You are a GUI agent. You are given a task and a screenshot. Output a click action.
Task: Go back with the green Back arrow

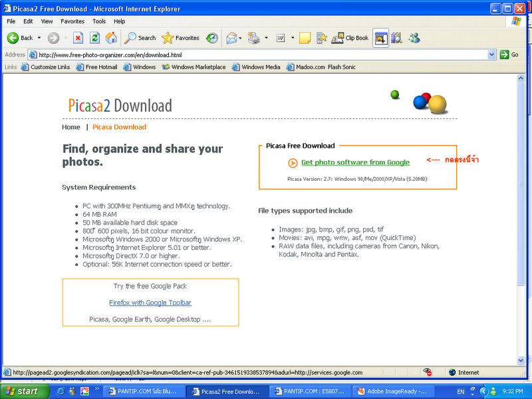pos(20,38)
